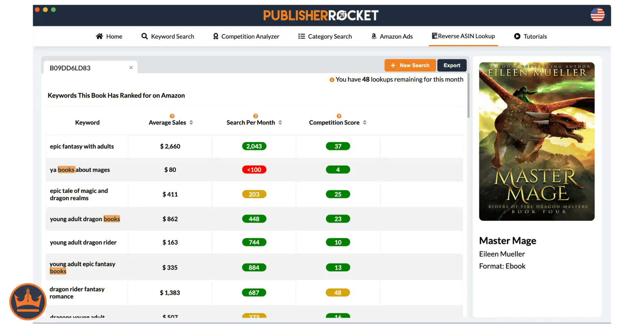Image resolution: width=644 pixels, height=328 pixels.
Task: Go to Category Search
Action: coord(325,36)
